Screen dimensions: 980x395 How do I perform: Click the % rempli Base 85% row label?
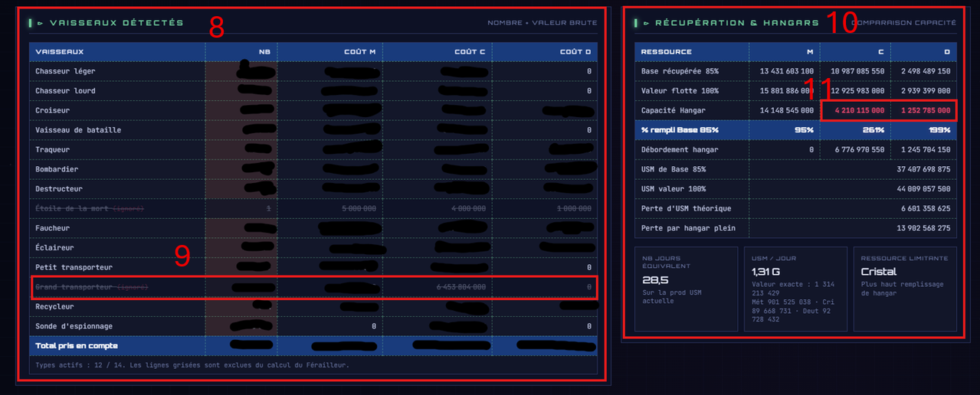(680, 130)
